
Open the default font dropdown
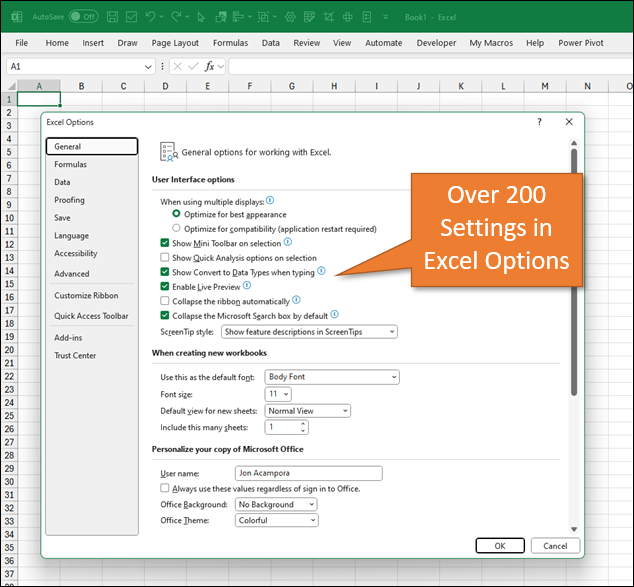[x=332, y=377]
